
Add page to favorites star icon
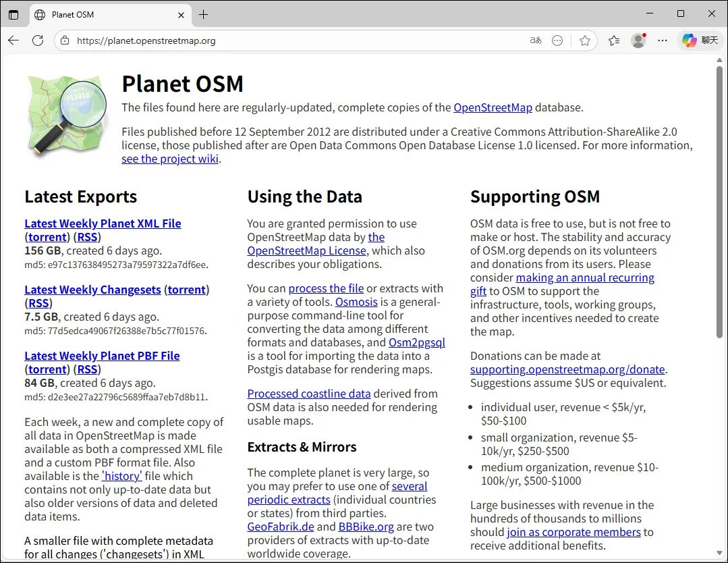pos(585,41)
